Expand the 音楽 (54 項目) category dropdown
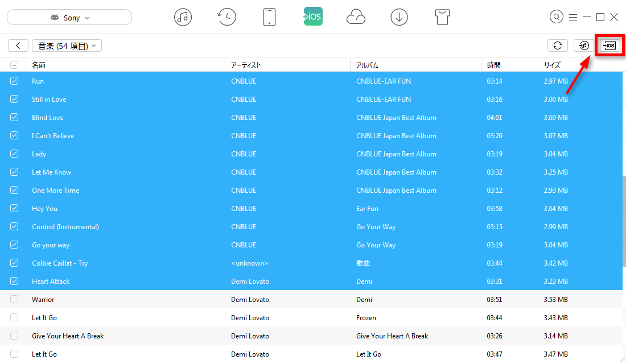The image size is (626, 364). [67, 46]
